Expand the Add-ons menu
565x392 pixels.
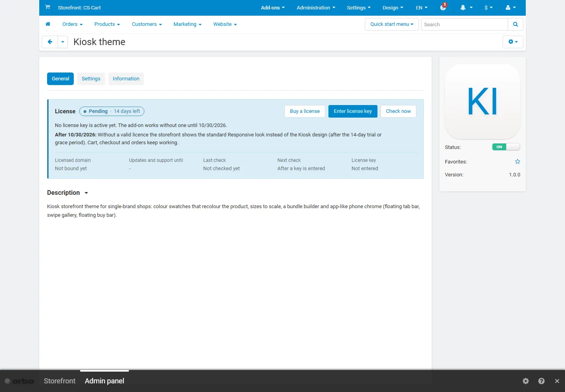click(x=273, y=7)
